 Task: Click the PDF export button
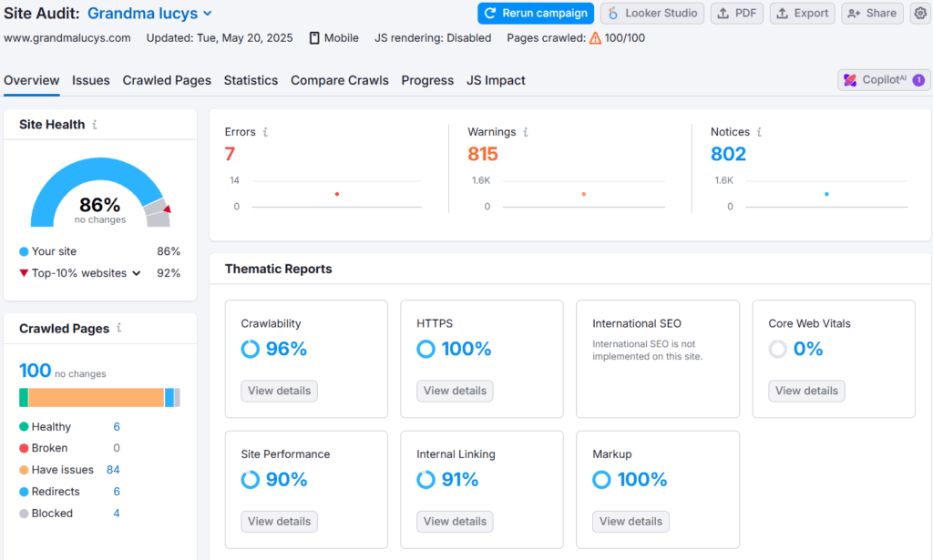click(x=736, y=13)
